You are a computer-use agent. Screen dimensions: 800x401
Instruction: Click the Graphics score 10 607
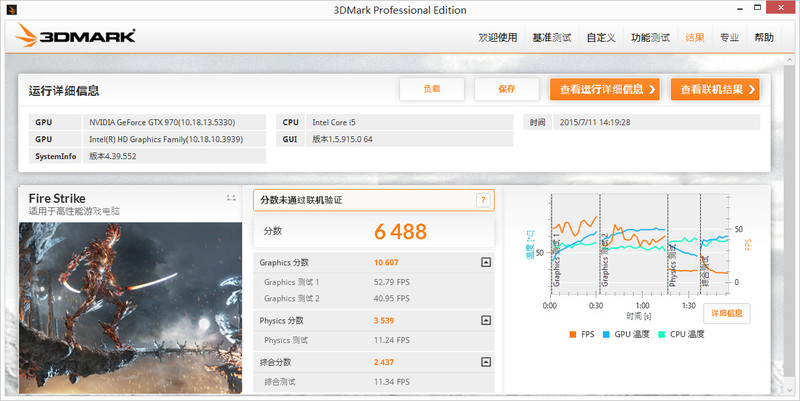[x=386, y=262]
